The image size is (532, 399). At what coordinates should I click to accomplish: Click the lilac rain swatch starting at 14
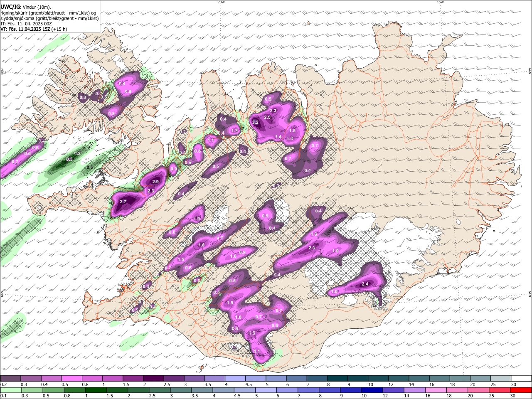point(415,390)
